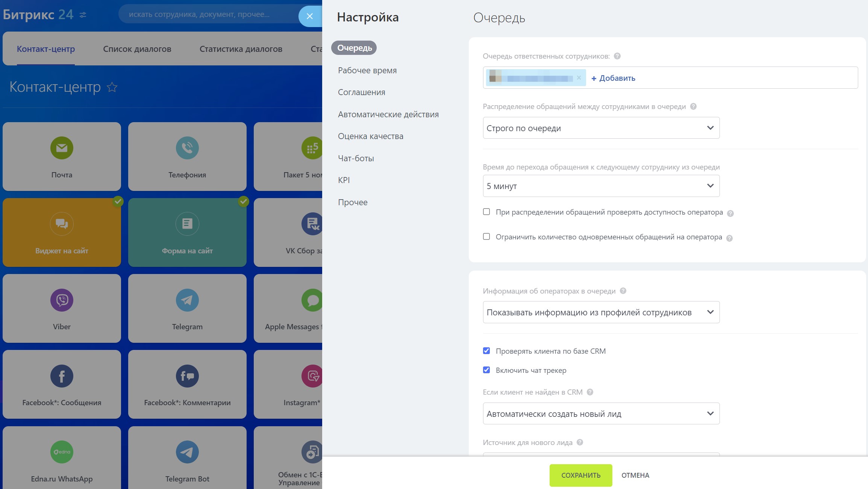Expand Автоматически создать новый лид dropdown

[x=601, y=413]
